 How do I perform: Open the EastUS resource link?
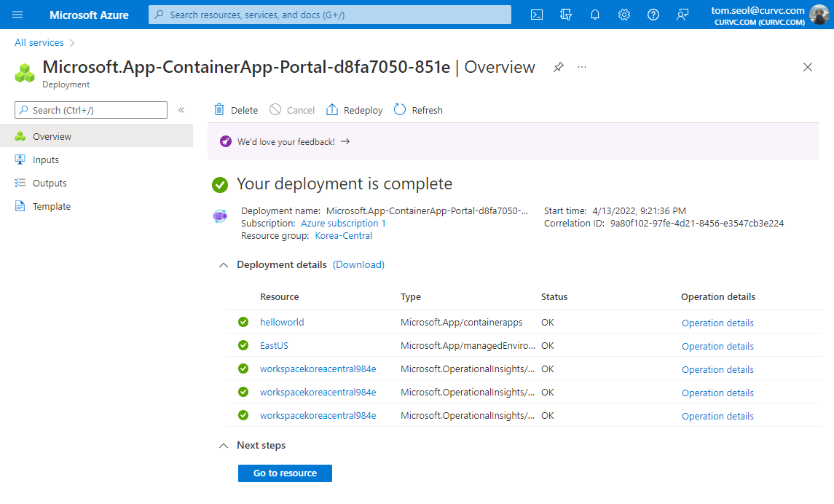(274, 345)
